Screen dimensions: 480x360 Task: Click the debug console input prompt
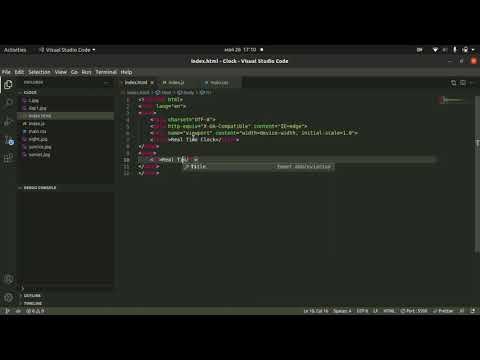pyautogui.click(x=66, y=287)
